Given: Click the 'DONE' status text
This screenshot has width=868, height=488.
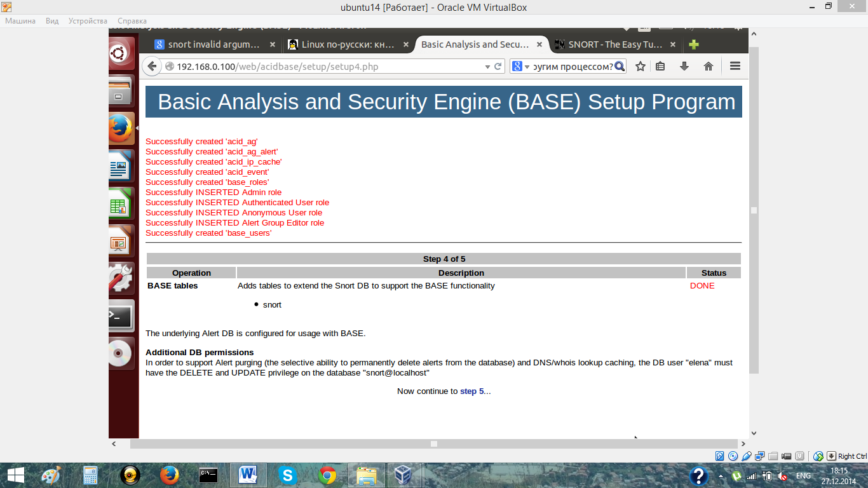Looking at the screenshot, I should click(702, 286).
